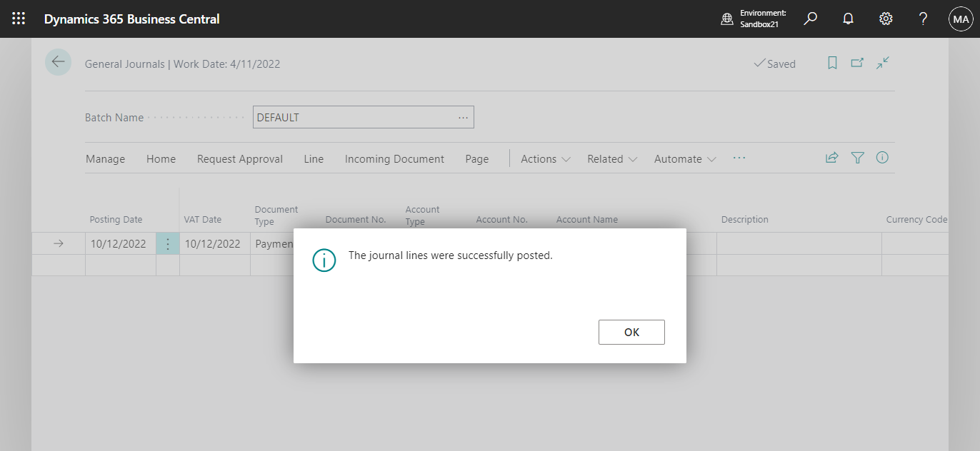The image size is (980, 451).
Task: Toggle filters with the filter icon
Action: [x=857, y=158]
